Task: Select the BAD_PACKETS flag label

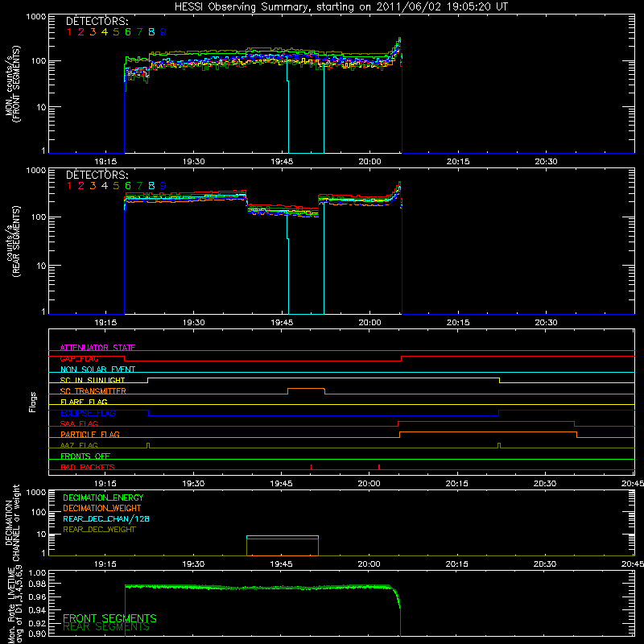Action: point(88,467)
